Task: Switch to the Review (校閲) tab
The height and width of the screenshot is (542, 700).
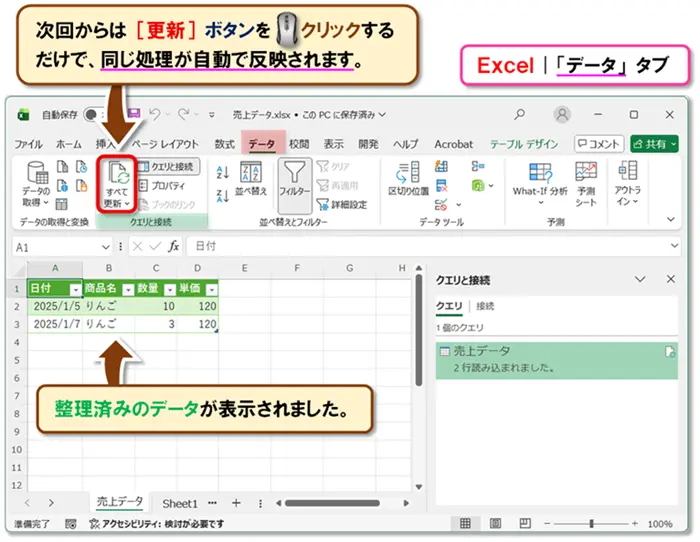Action: [299, 144]
